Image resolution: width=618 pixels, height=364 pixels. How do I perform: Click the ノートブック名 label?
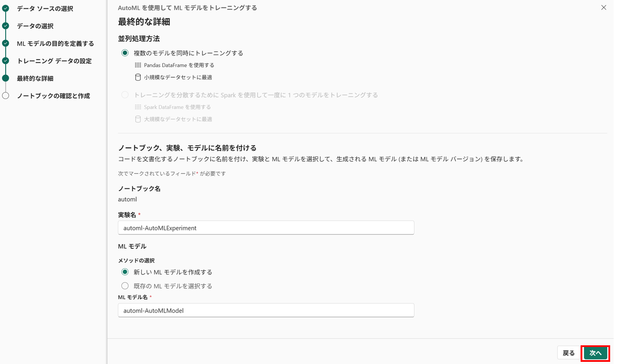pyautogui.click(x=139, y=189)
